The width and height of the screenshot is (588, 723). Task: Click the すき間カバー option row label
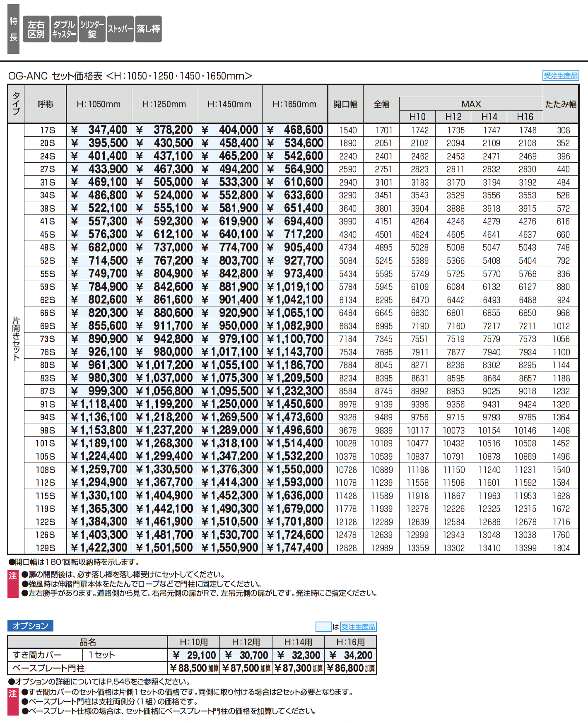coord(37,655)
